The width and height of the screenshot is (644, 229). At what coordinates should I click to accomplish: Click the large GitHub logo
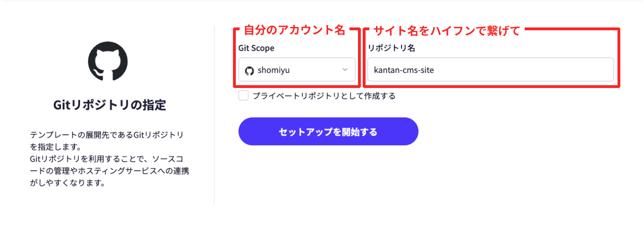click(x=108, y=61)
